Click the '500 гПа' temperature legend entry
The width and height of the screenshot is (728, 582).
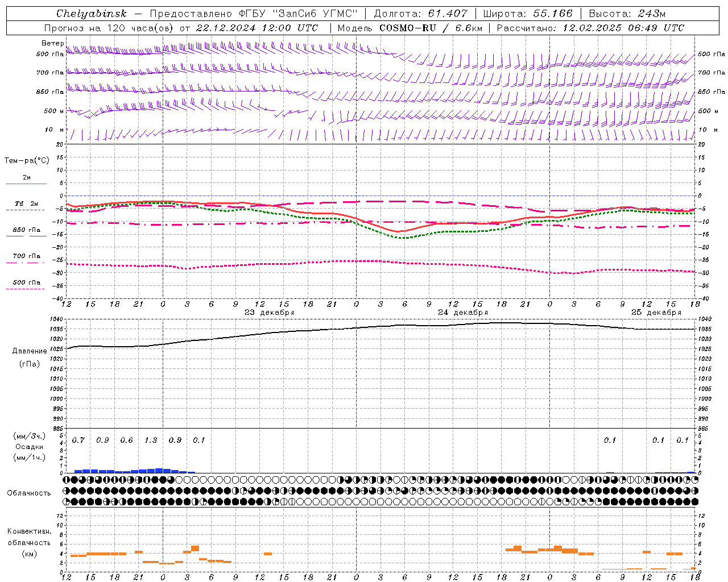pyautogui.click(x=27, y=282)
